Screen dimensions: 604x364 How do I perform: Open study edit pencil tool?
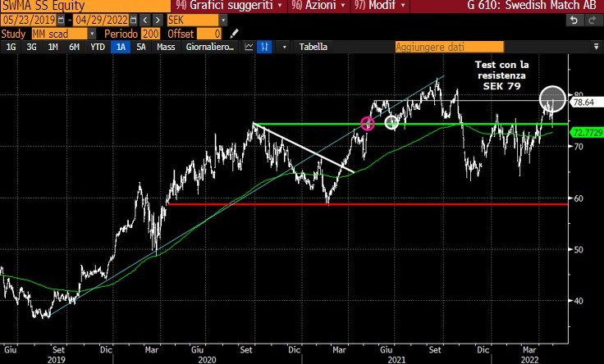pyautogui.click(x=234, y=34)
